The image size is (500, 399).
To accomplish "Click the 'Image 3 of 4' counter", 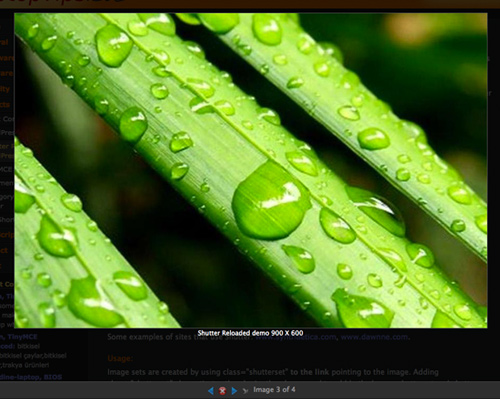I will [x=274, y=389].
